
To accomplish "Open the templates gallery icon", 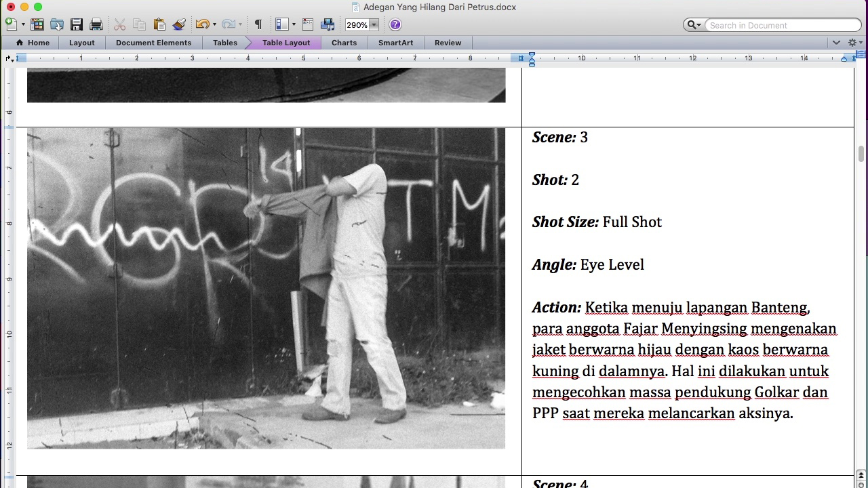I will click(37, 24).
